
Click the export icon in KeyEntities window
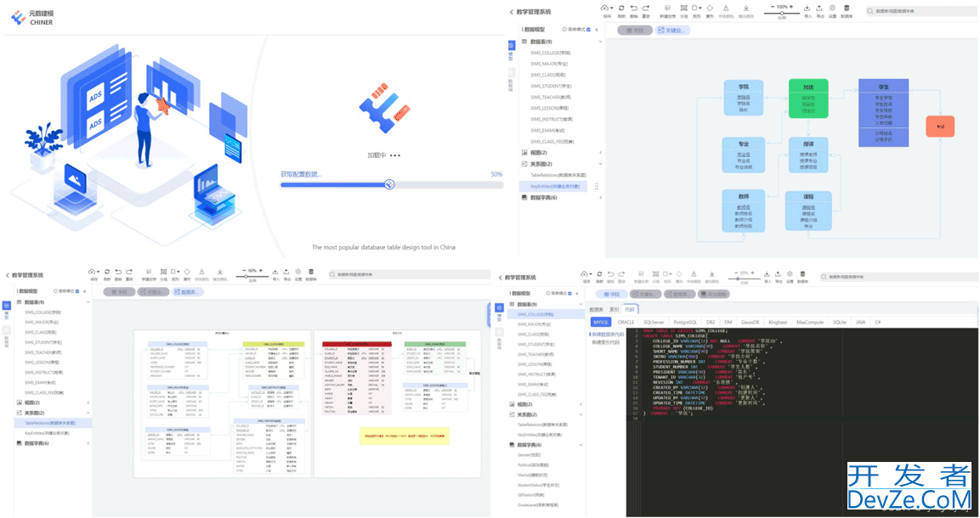(820, 8)
